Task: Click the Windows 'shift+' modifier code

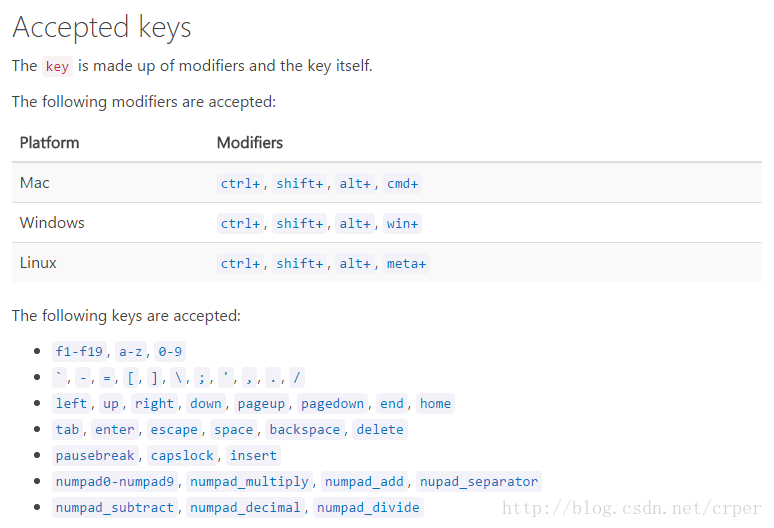Action: click(x=300, y=224)
